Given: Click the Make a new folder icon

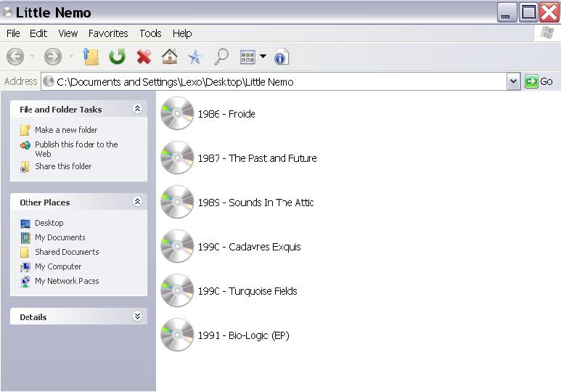Looking at the screenshot, I should point(25,130).
